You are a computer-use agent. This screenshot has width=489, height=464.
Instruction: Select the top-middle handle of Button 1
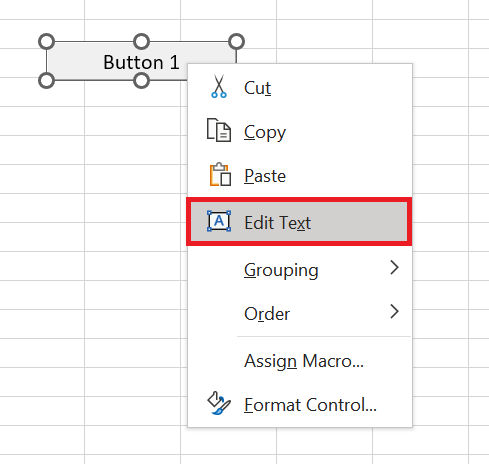141,42
